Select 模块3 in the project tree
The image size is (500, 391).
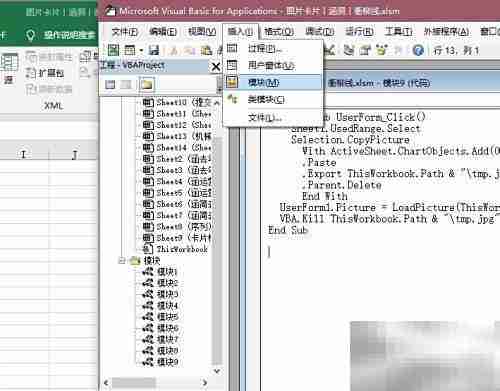click(160, 294)
